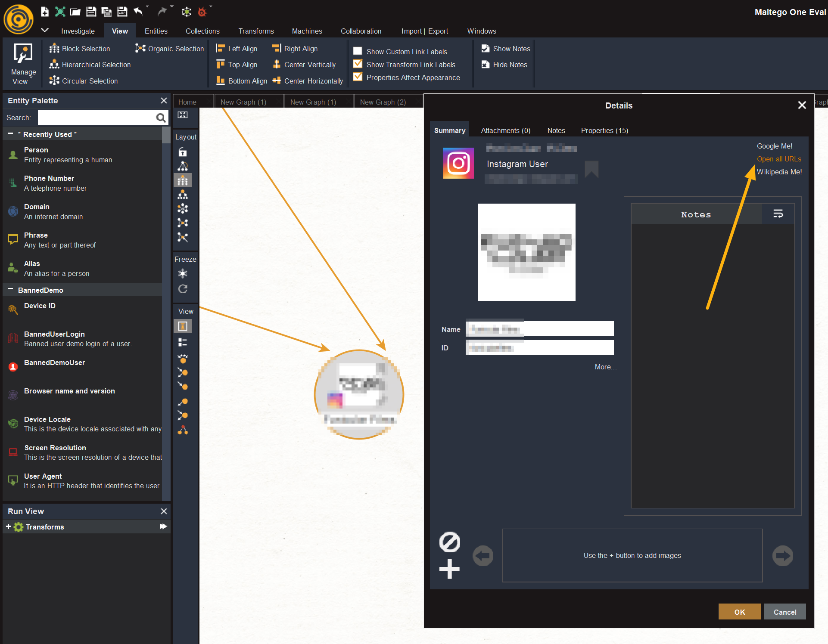828x644 pixels.
Task: Switch to the Attachments (0) tab
Action: (505, 130)
